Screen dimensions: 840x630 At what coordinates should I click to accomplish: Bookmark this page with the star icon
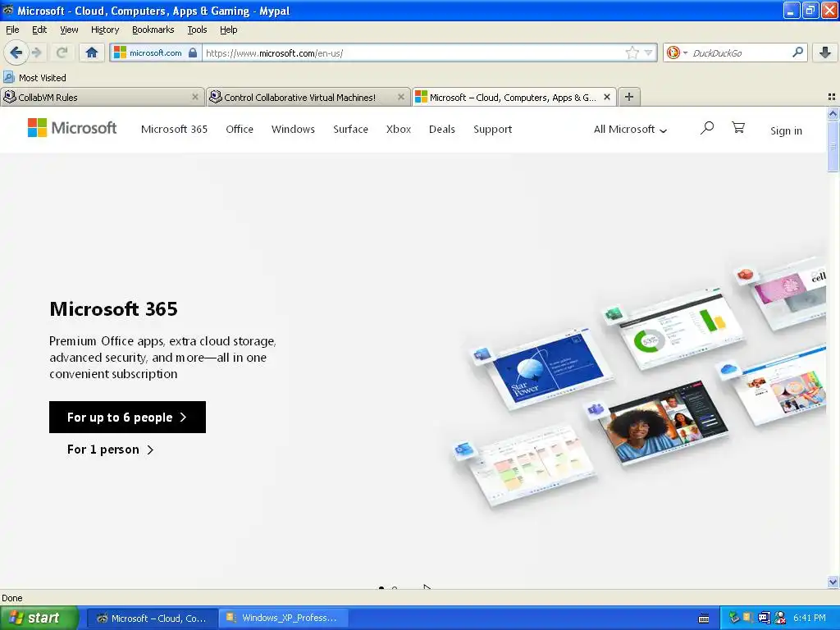tap(632, 52)
